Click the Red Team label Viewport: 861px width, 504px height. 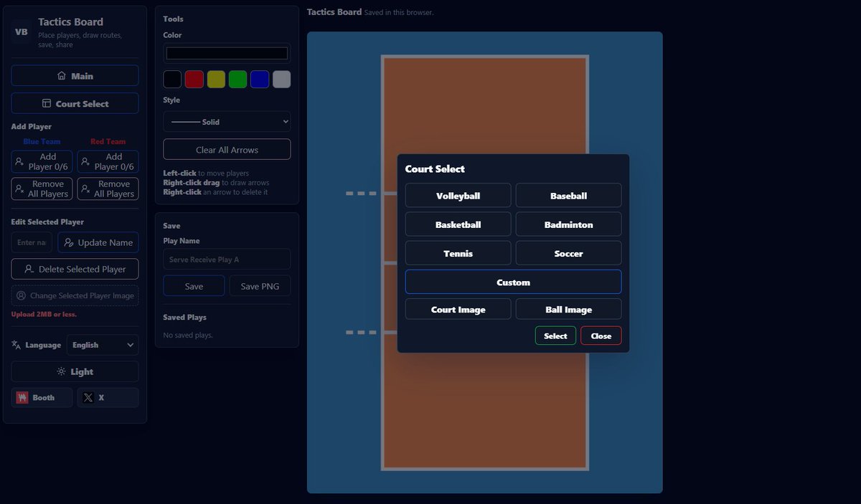[108, 141]
